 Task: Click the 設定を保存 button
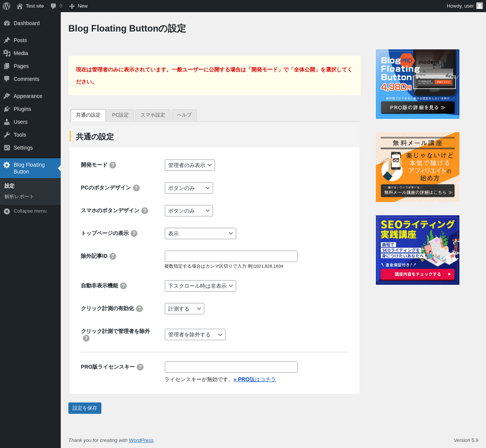pos(85,408)
